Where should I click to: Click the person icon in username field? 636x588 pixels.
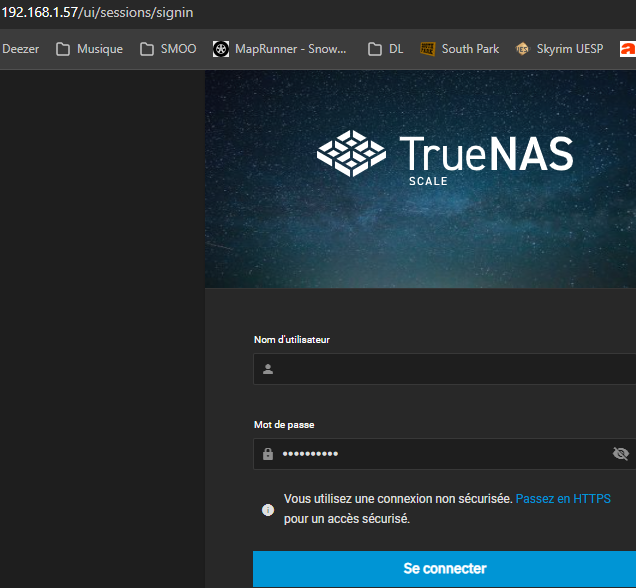point(268,369)
